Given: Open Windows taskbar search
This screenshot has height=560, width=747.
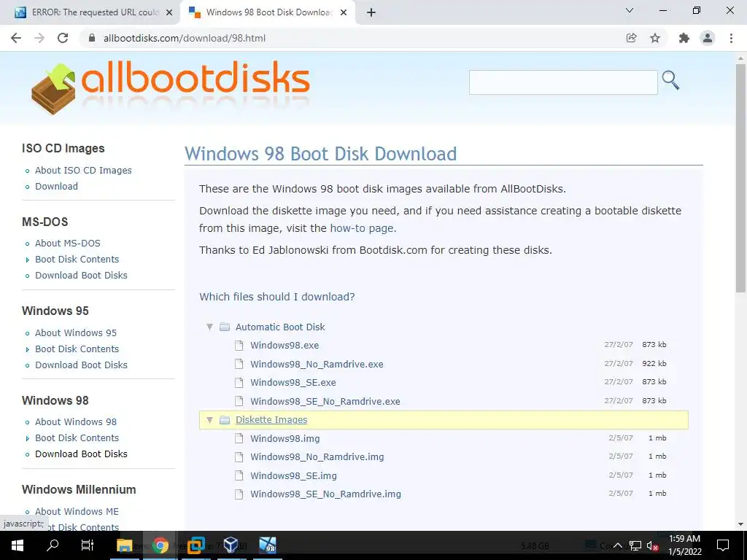Looking at the screenshot, I should point(53,545).
